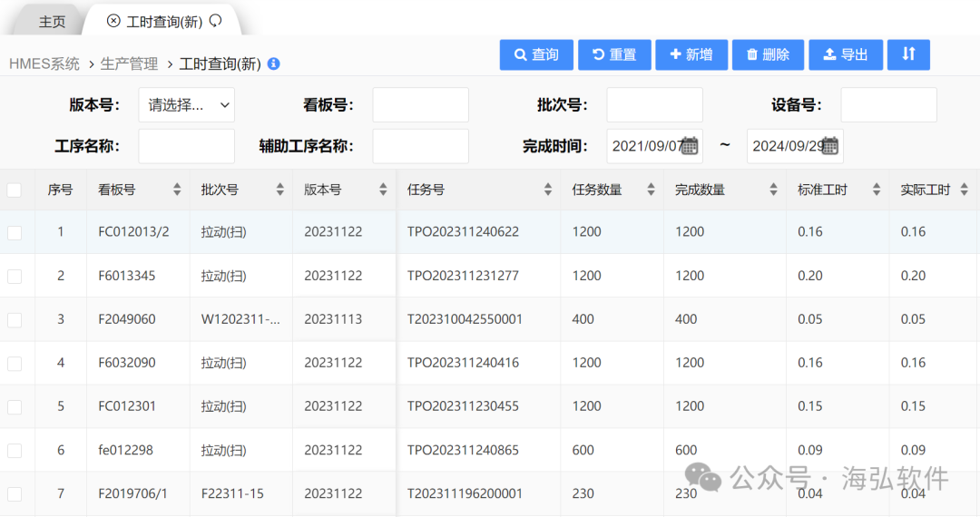980x517 pixels.
Task: Sort table by 版本号 column arrows
Action: tap(383, 190)
